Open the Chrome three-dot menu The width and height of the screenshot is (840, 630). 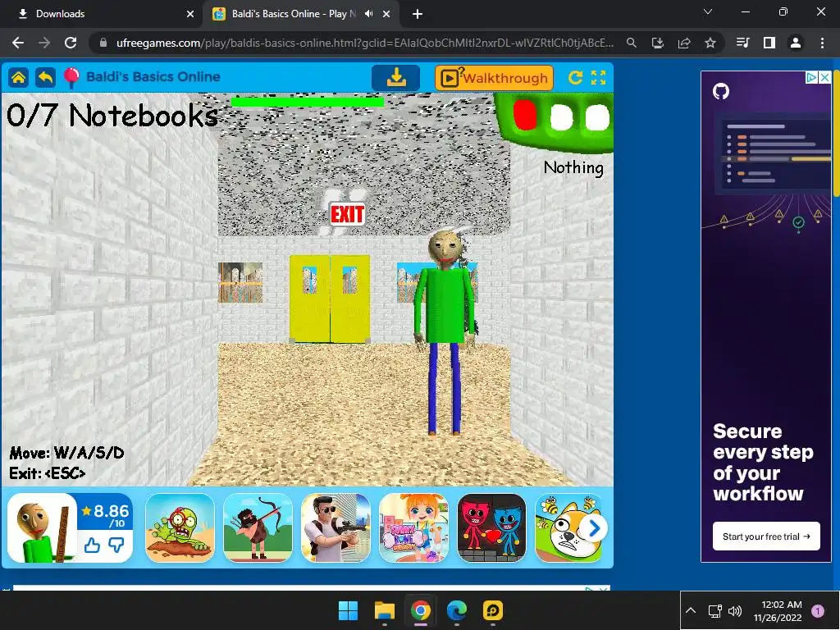coord(822,43)
